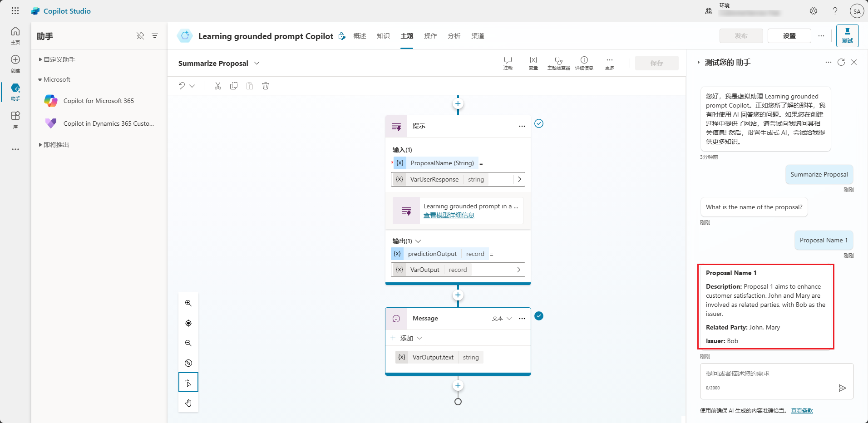Open the left navigation's more options ellipsis
Viewport: 868px width, 423px height.
pos(15,149)
